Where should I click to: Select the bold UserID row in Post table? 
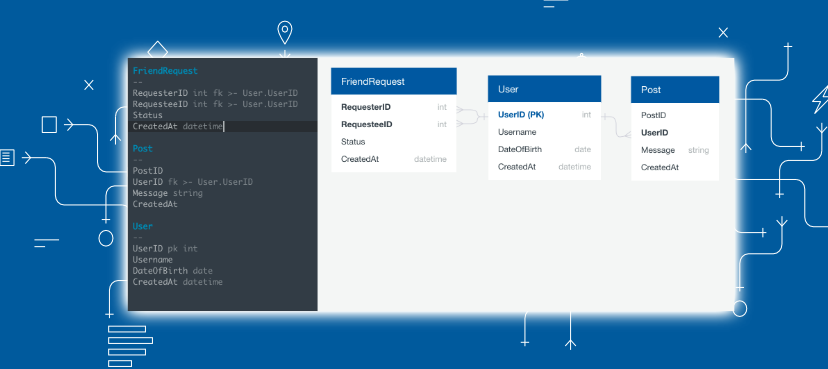[675, 133]
